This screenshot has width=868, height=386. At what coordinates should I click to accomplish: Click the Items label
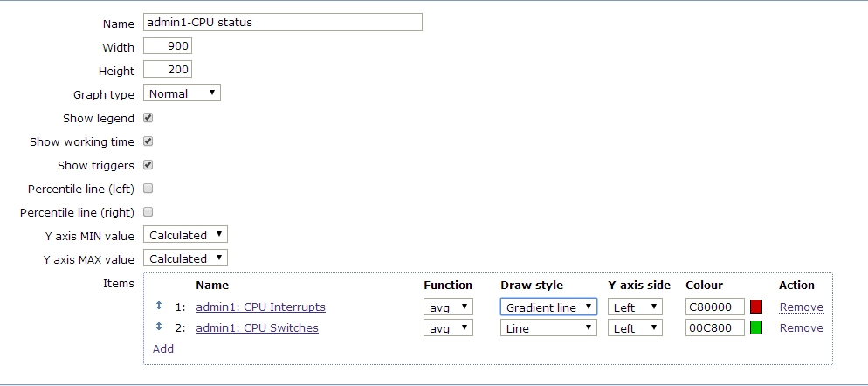119,283
